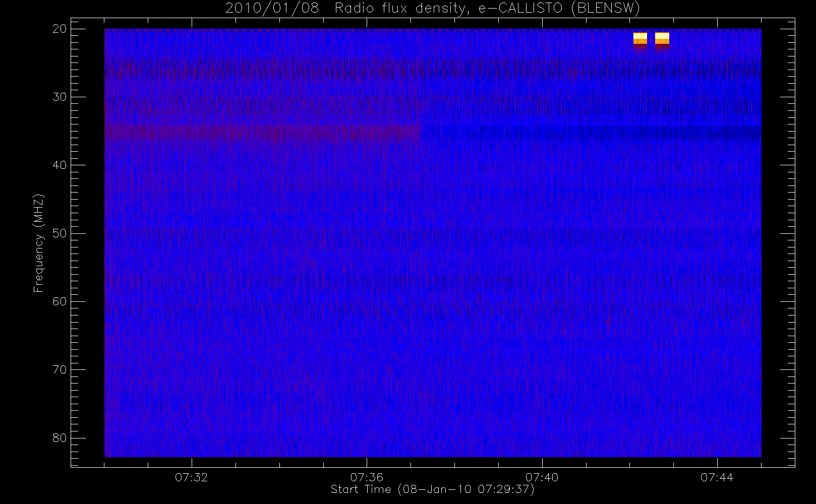Screen dimensions: 816x504
Task: Click the 07:44 time tick label
Action: click(717, 477)
